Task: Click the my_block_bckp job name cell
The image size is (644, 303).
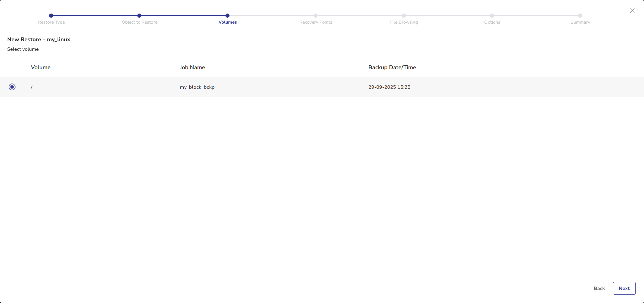Action: tap(197, 87)
